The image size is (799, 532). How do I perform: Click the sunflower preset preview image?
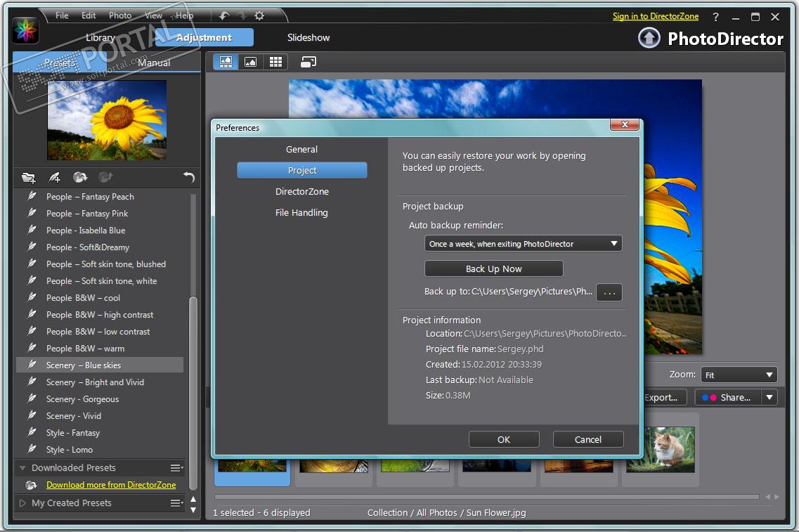pos(107,120)
